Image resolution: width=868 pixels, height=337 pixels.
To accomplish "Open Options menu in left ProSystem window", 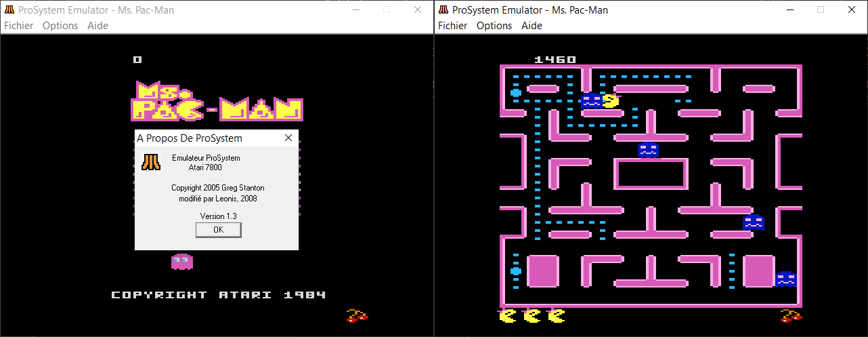I will [60, 26].
